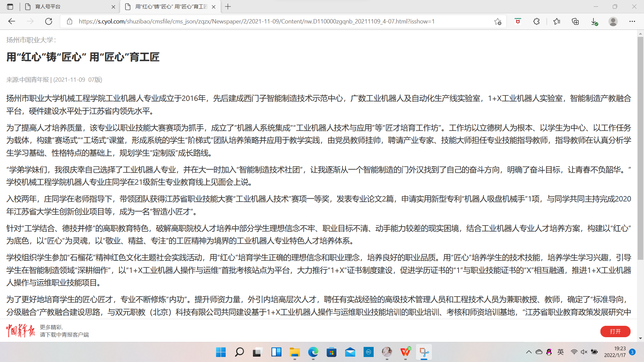Click the red 打开 button
The width and height of the screenshot is (644, 362).
pos(615,331)
